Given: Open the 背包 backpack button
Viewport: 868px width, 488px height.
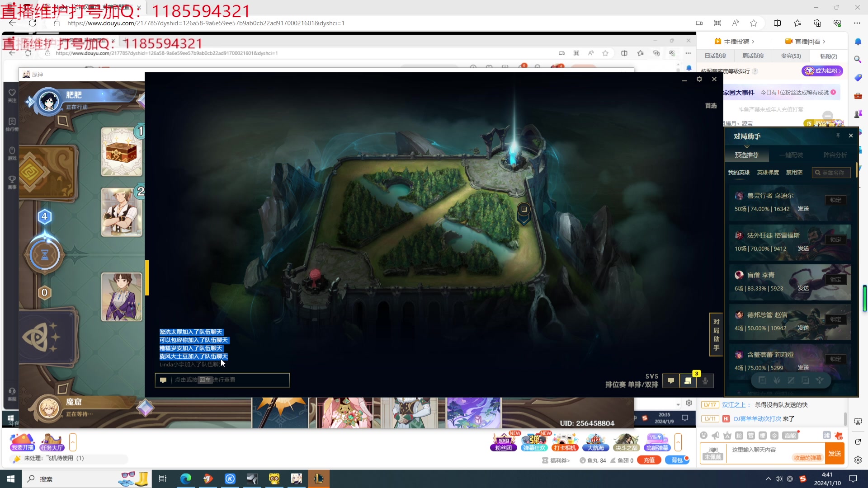Looking at the screenshot, I should (x=677, y=460).
